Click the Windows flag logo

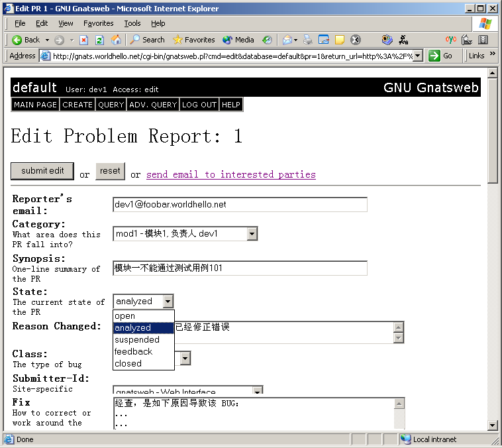[485, 24]
